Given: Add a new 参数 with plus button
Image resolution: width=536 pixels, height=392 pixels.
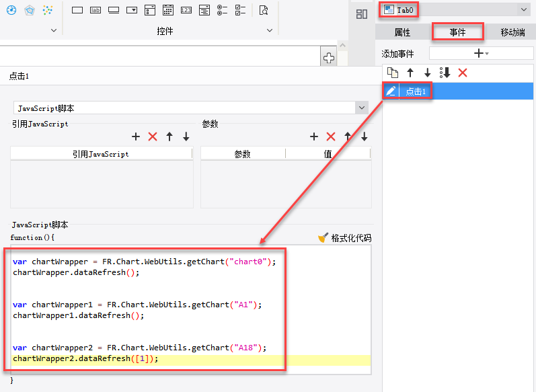Looking at the screenshot, I should click(313, 136).
